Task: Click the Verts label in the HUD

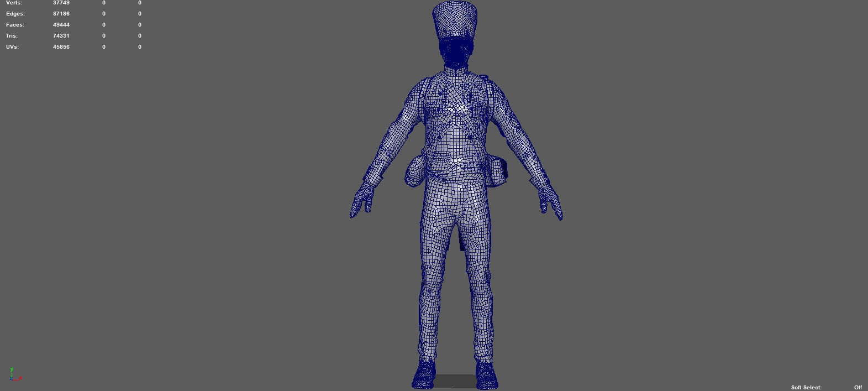Action: point(14,3)
